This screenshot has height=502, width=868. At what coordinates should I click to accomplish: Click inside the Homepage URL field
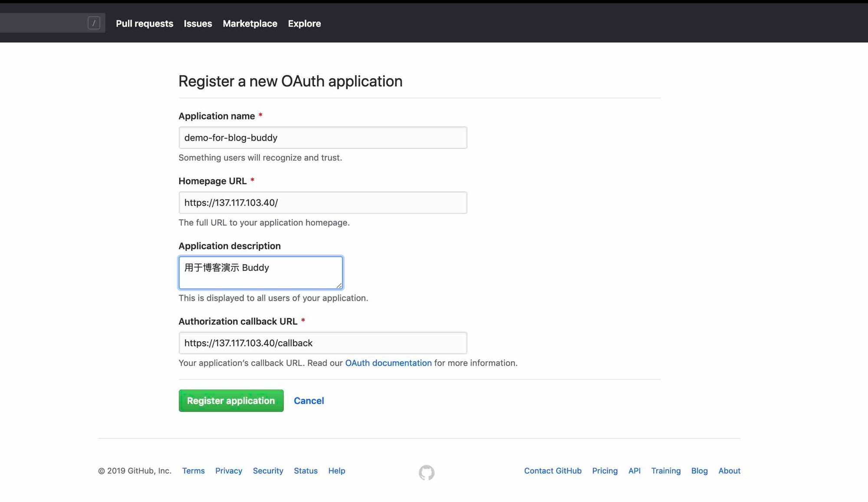click(x=322, y=203)
